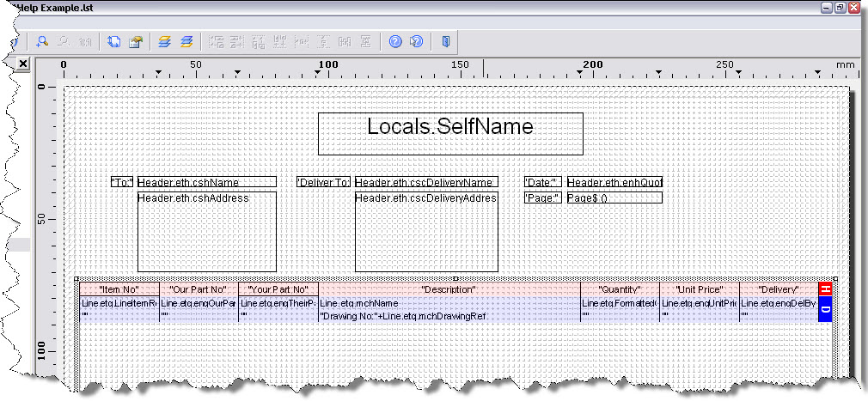Click the last greyed alignment icon
Image resolution: width=868 pixels, height=401 pixels.
point(366,41)
